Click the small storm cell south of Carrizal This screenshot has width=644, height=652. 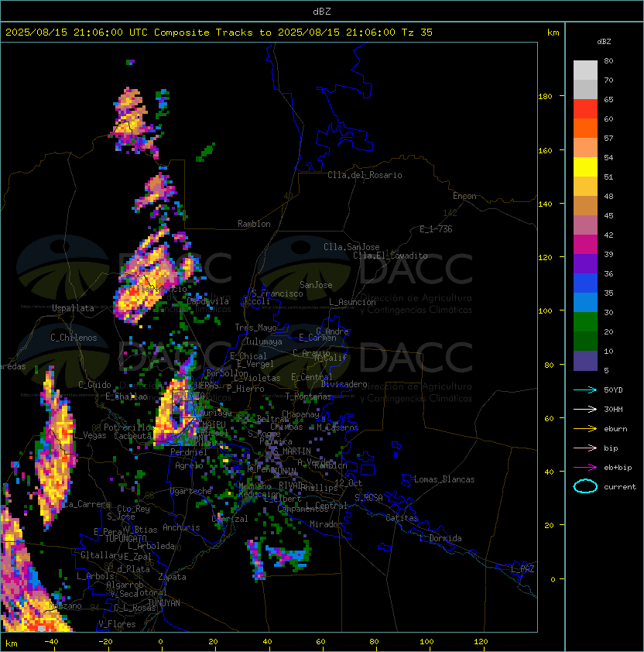tap(256, 559)
